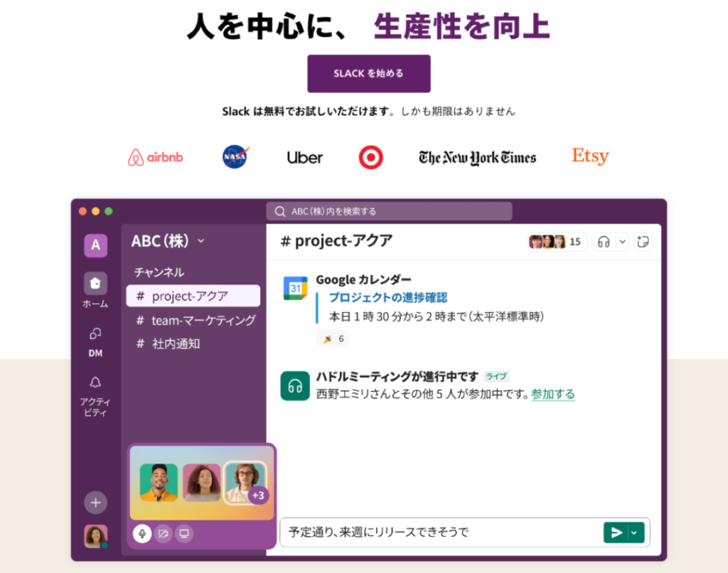
Task: Toggle the huddle microphone
Action: click(142, 533)
